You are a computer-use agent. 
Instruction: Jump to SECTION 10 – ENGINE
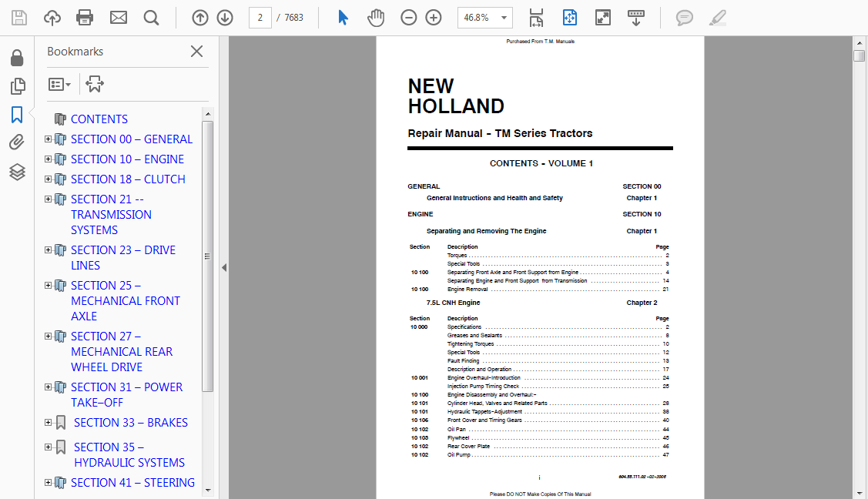(127, 159)
